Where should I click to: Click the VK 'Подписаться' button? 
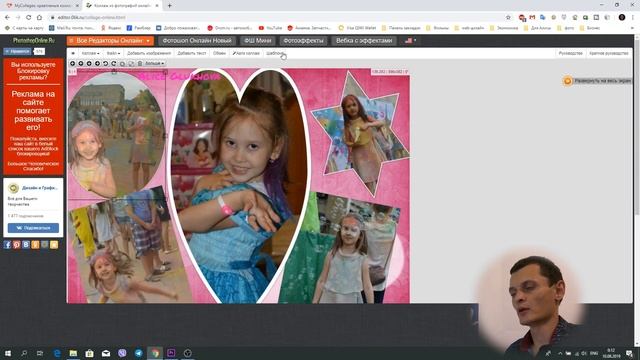tap(33, 228)
